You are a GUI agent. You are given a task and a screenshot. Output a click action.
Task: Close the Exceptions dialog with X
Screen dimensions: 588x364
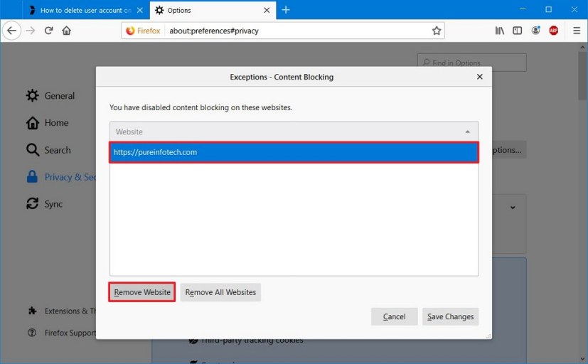pos(480,77)
